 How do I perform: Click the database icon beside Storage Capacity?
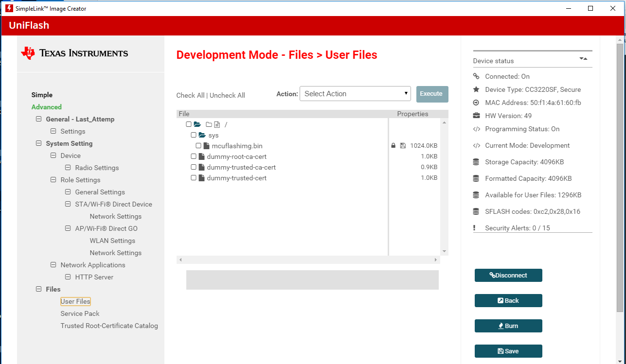pos(476,162)
